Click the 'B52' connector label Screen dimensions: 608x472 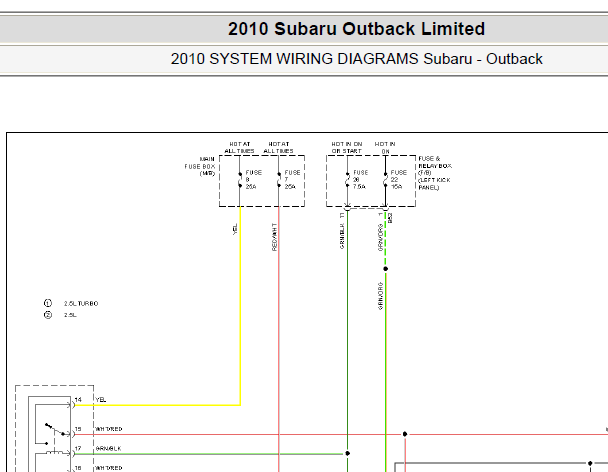[390, 218]
